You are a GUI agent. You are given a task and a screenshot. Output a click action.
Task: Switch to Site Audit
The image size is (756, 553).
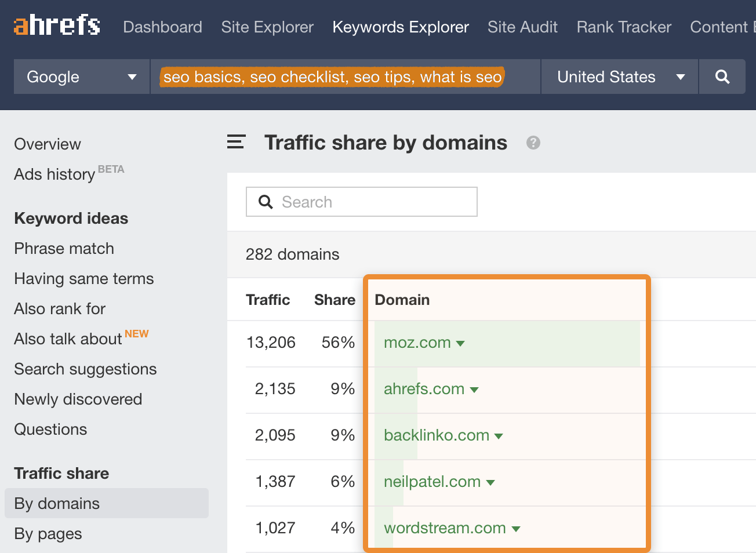[522, 27]
